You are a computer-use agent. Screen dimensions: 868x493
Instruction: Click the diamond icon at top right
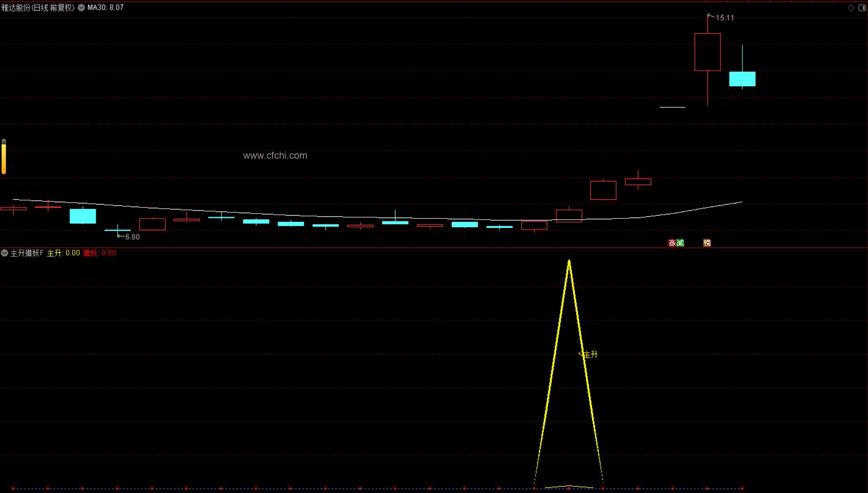(x=851, y=8)
